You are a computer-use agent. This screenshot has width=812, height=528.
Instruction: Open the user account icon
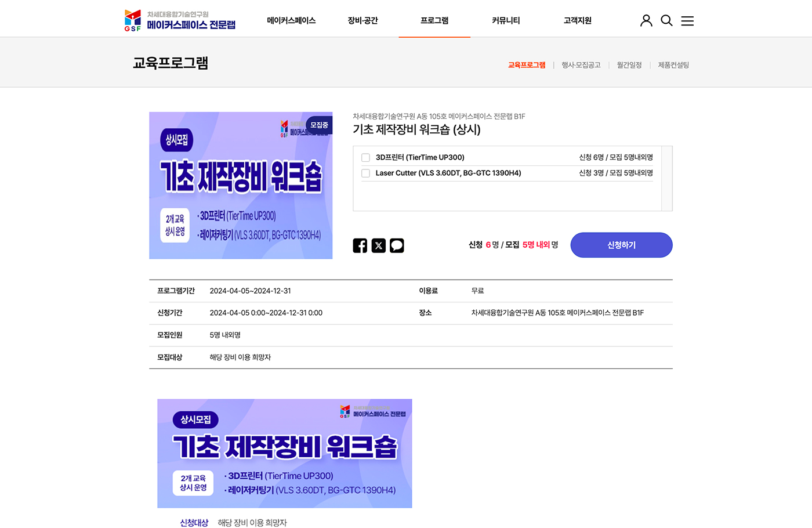pyautogui.click(x=646, y=21)
